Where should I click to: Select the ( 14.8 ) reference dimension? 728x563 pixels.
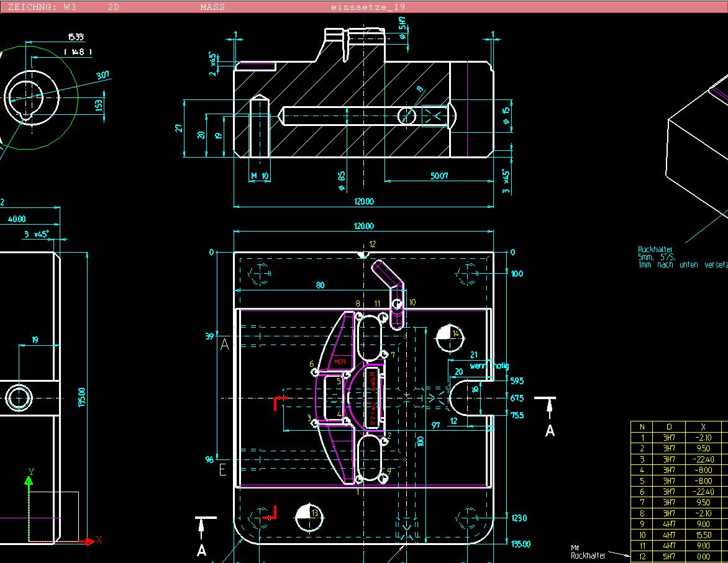click(78, 52)
